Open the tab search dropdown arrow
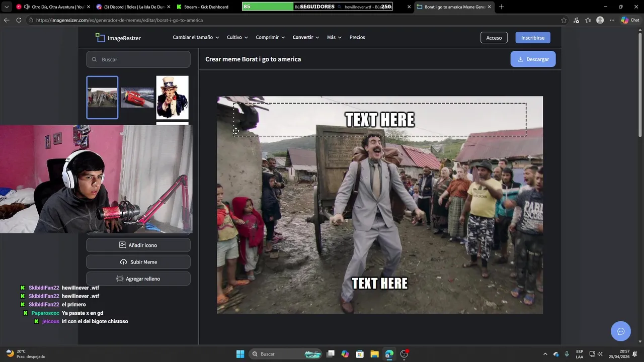The image size is (644, 362). (x=6, y=7)
